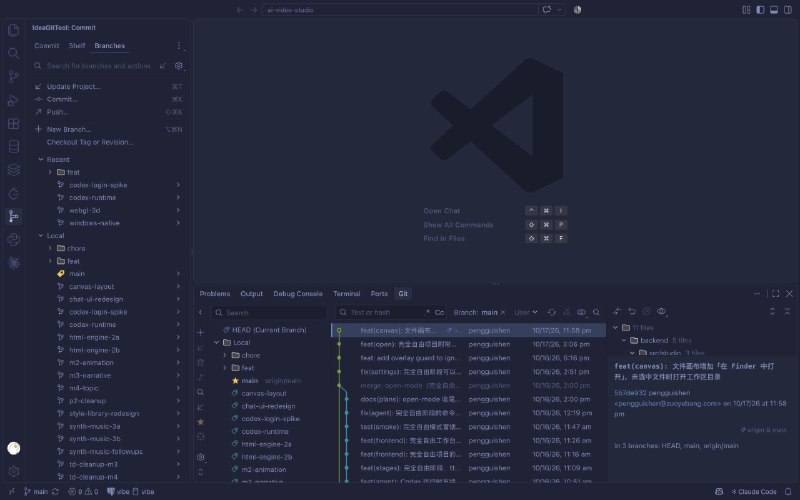The width and height of the screenshot is (800, 500).
Task: Collapse all in commit details toolbar
Action: tap(787, 311)
